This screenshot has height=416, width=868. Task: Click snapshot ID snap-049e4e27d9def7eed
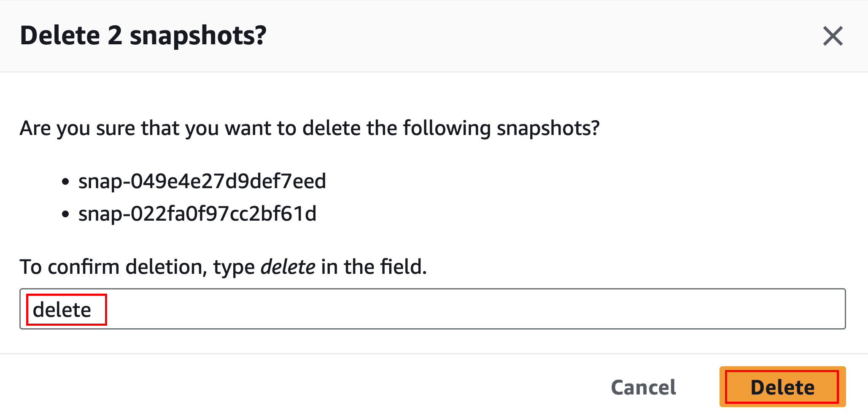pos(202,181)
